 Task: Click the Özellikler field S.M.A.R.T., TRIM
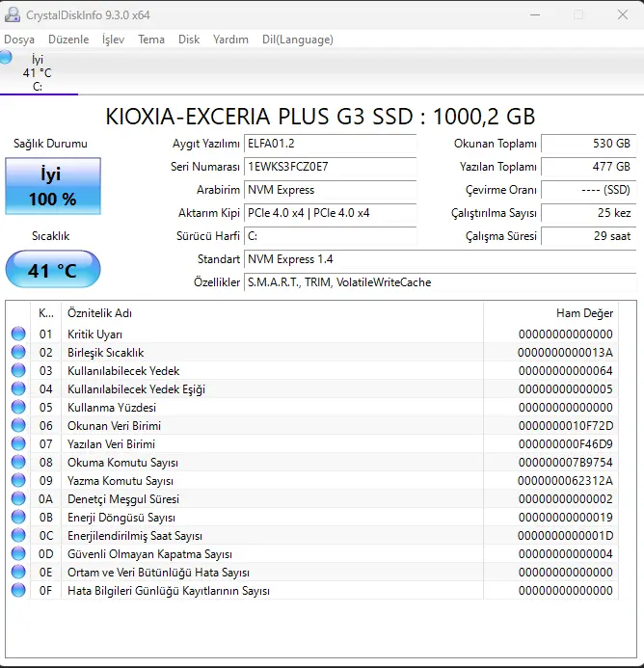(440, 282)
